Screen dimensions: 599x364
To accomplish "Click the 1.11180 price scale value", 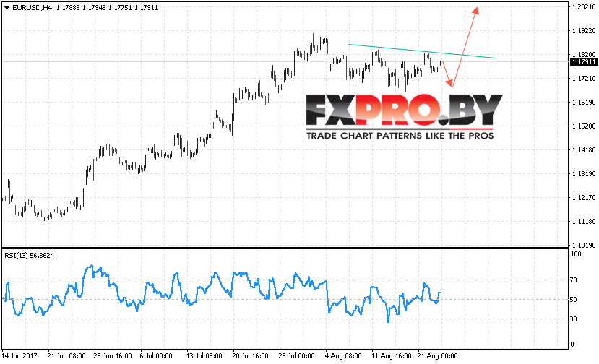I will pos(584,222).
